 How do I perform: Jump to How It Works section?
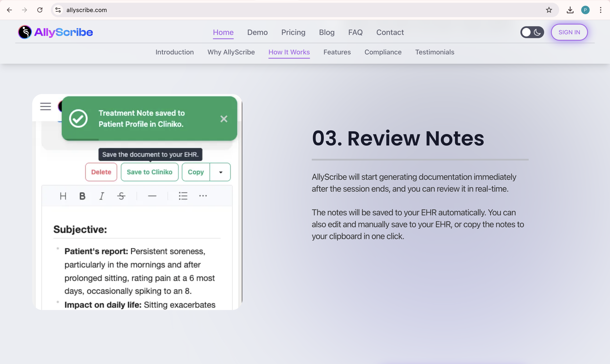coord(289,52)
